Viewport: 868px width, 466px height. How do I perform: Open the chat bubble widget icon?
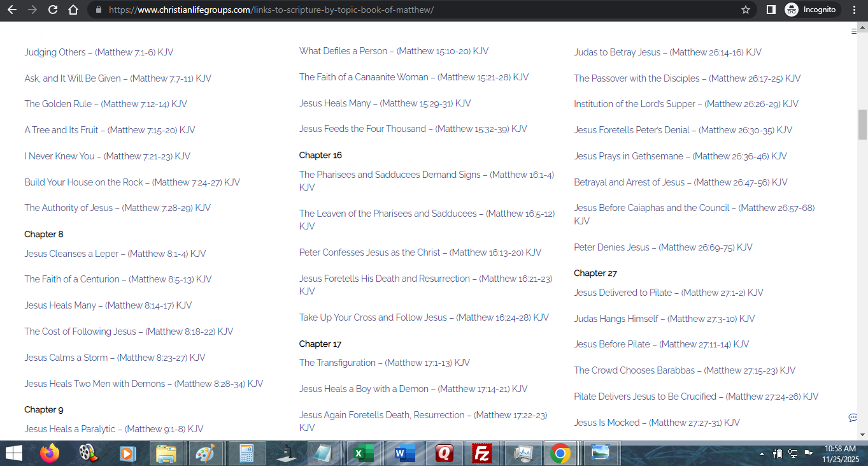tap(853, 418)
